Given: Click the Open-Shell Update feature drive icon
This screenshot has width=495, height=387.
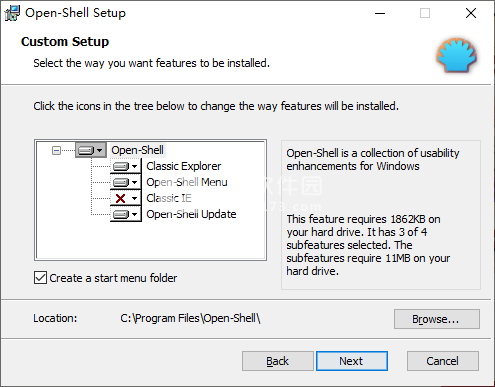Looking at the screenshot, I should (121, 214).
